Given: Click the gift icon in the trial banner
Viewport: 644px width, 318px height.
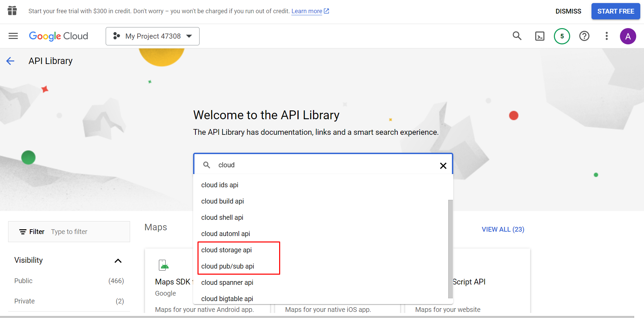Looking at the screenshot, I should (12, 11).
